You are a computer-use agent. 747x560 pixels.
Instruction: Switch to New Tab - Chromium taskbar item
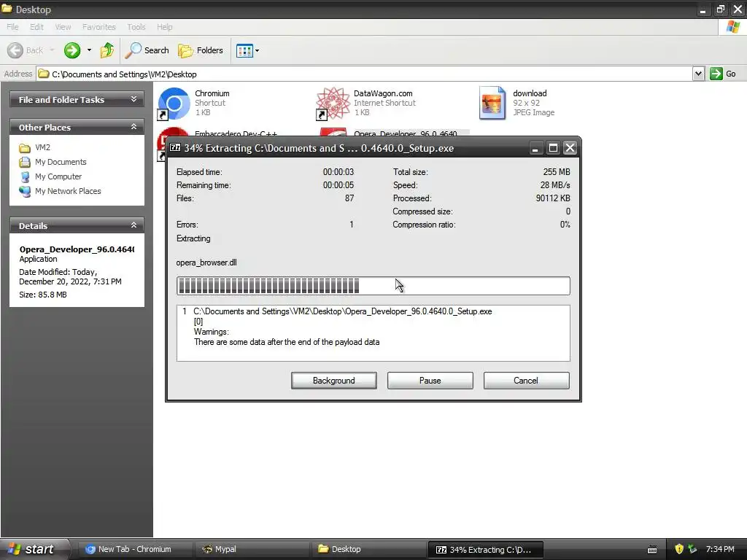coord(133,549)
